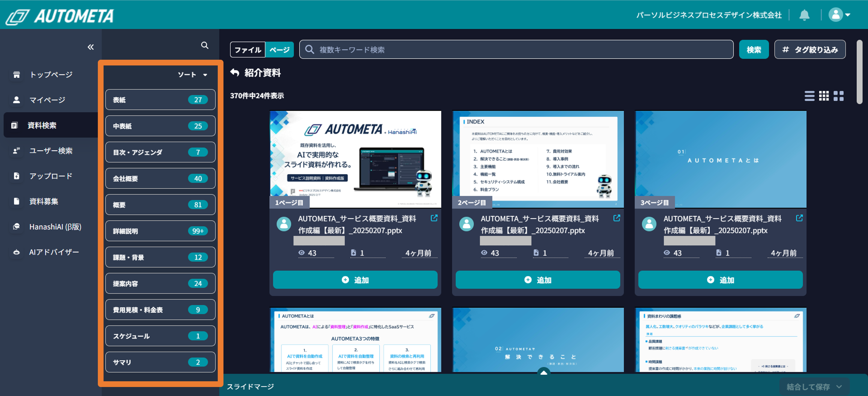The height and width of the screenshot is (396, 868).
Task: Filter by 課題・背景 tag
Action: coord(161,257)
